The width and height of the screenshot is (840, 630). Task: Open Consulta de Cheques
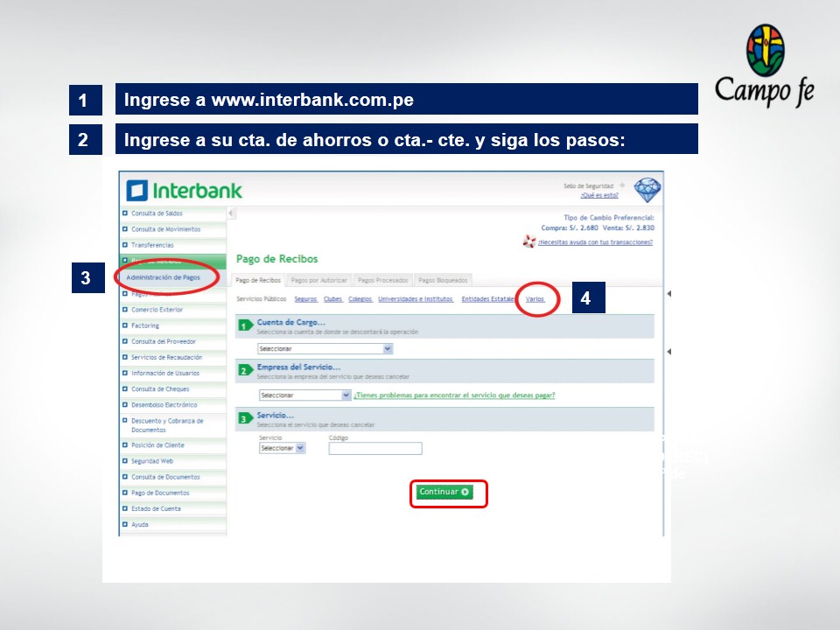point(160,388)
